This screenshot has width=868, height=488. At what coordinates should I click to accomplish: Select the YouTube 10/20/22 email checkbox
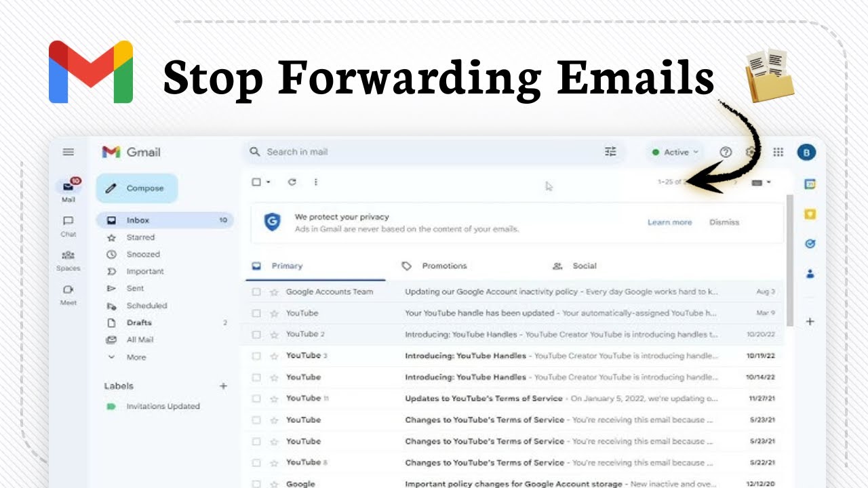pyautogui.click(x=256, y=334)
